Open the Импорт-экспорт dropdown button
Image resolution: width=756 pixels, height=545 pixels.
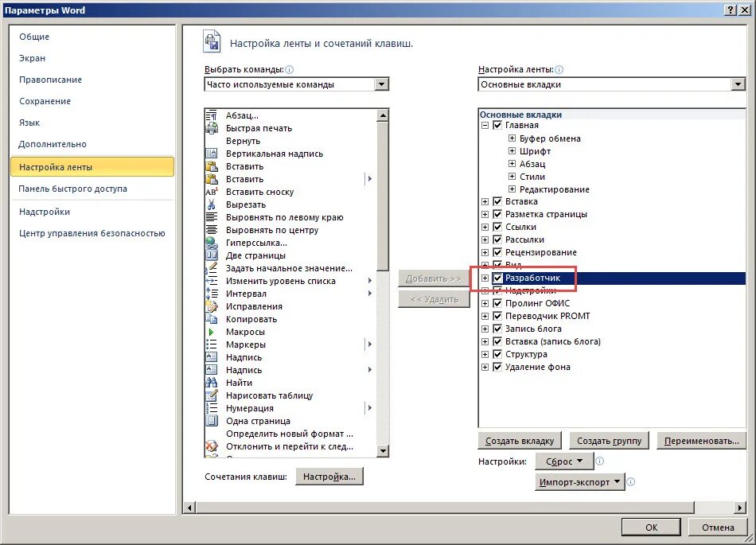point(580,482)
